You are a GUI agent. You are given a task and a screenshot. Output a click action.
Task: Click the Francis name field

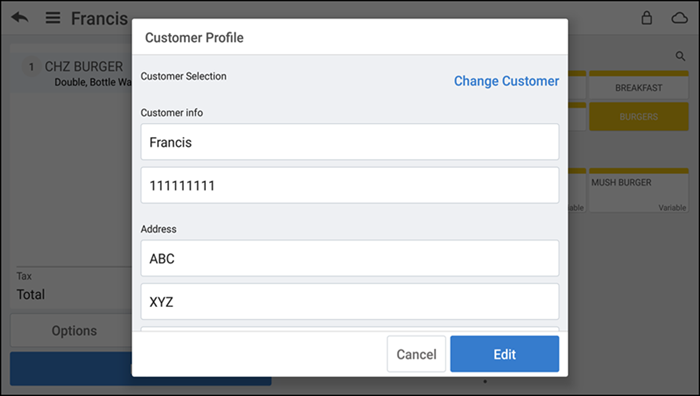point(350,142)
